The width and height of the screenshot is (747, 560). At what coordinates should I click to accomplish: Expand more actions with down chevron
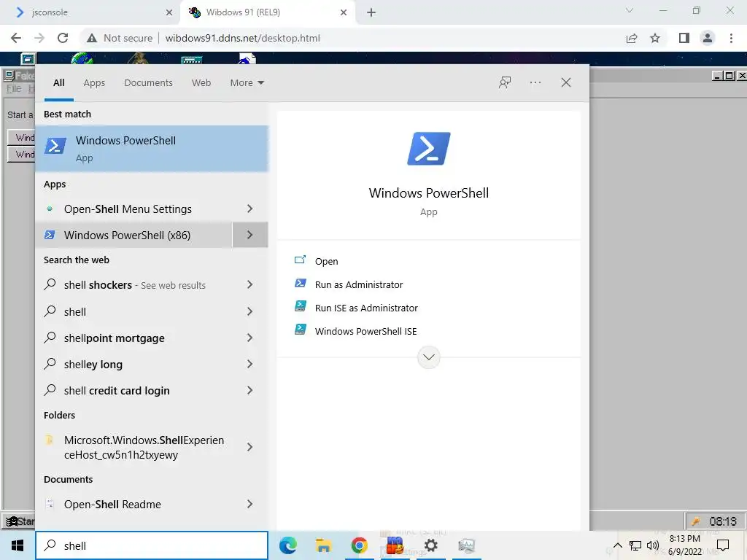click(428, 357)
